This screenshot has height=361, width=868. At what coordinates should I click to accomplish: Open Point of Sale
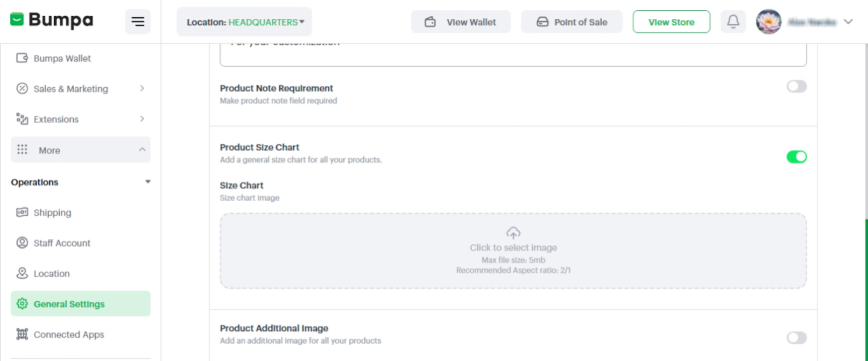571,22
